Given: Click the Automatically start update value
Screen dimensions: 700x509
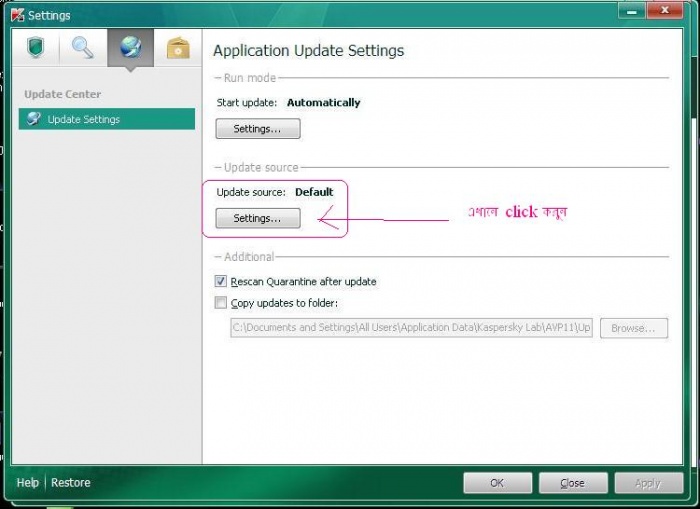Looking at the screenshot, I should 323,103.
